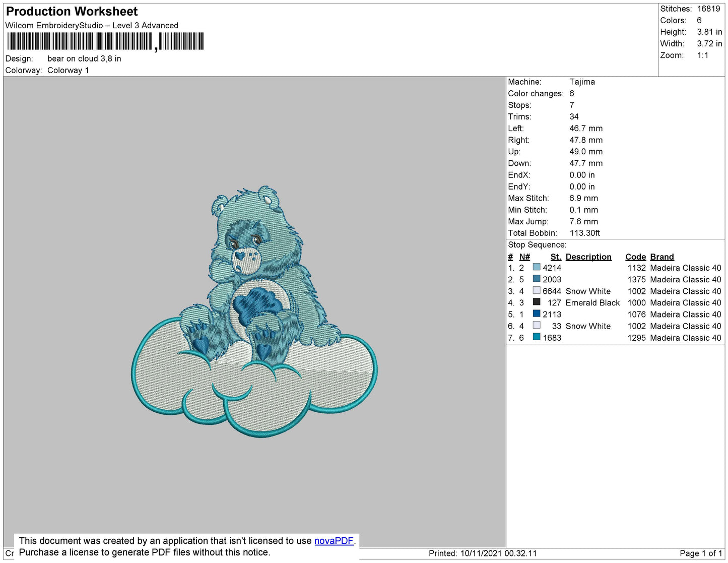Click the color swatch for thread code 1375
The image size is (728, 563).
click(x=537, y=279)
